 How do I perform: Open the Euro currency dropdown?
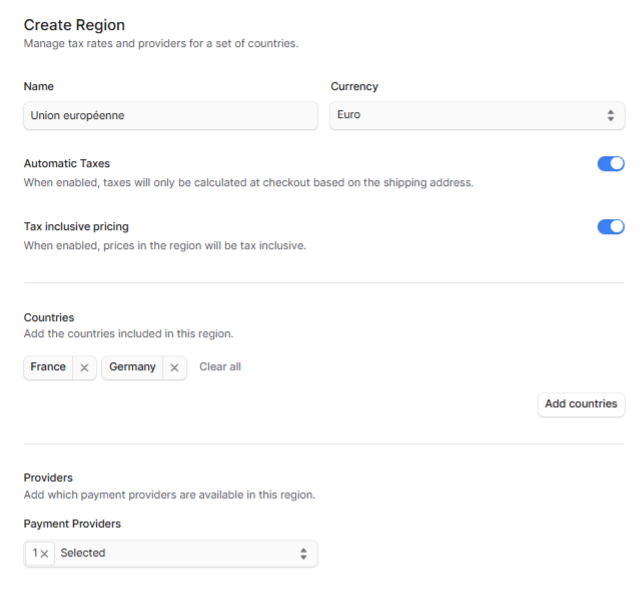tap(477, 115)
